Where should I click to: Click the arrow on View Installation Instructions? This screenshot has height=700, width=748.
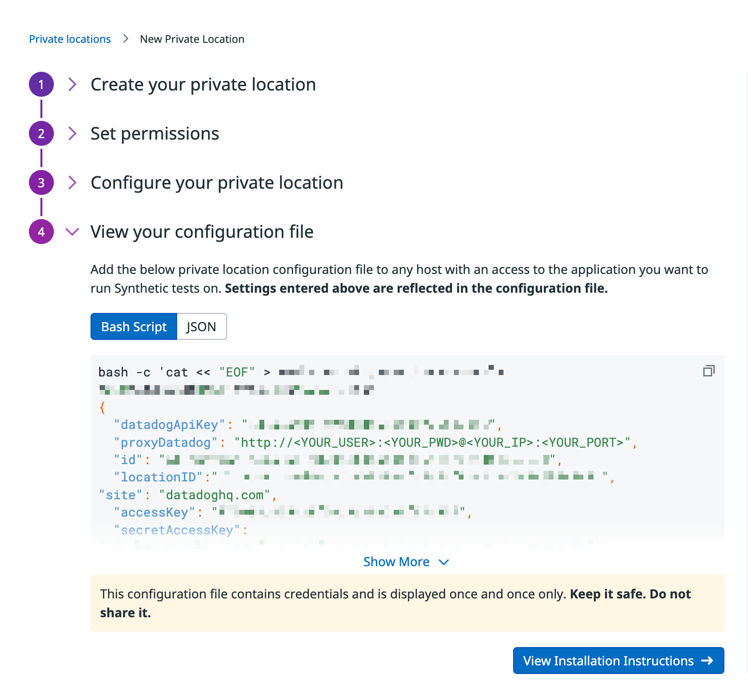click(707, 661)
